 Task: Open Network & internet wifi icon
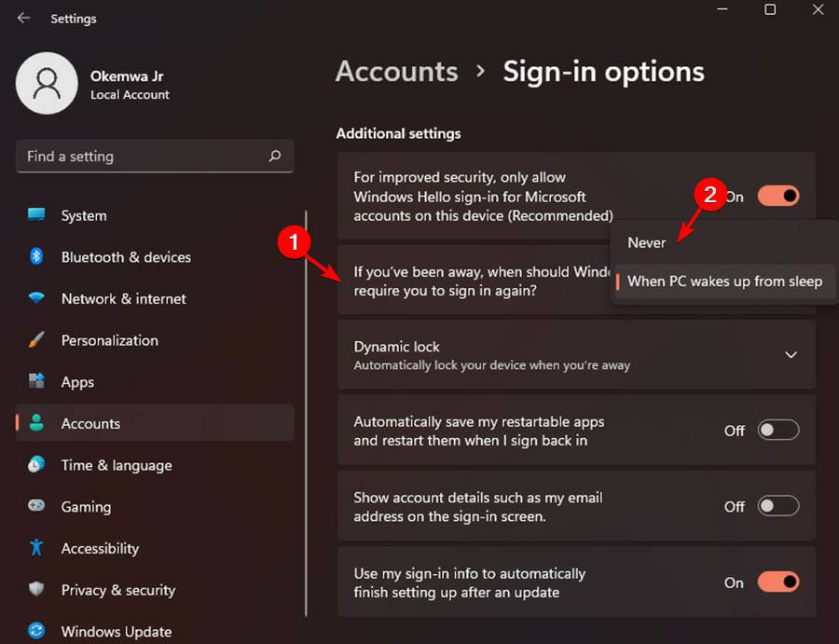36,299
